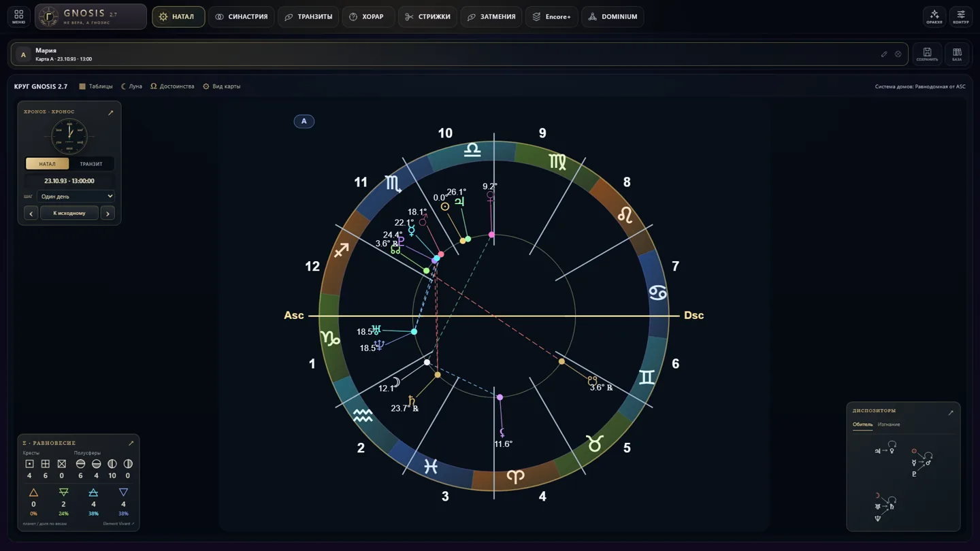Click the chart A badge above the wheel
This screenshot has height=551, width=980.
(304, 121)
